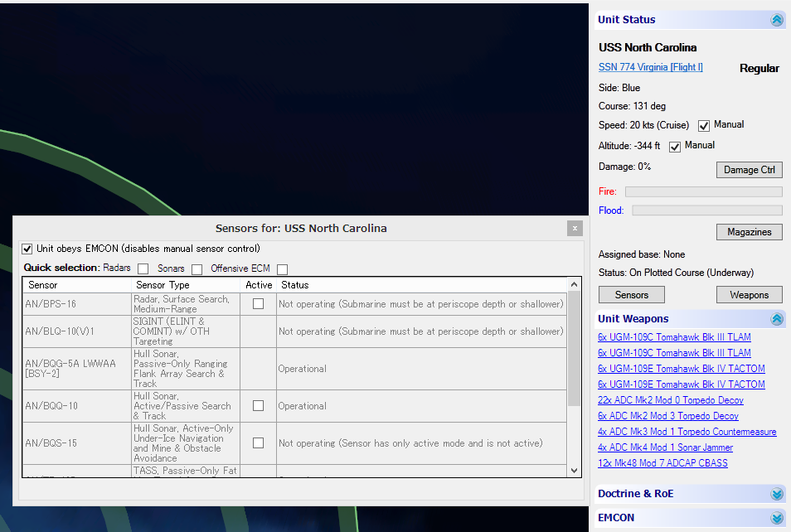Select the AN/BQS-15 sensor name cell
The height and width of the screenshot is (532, 791).
[77, 443]
